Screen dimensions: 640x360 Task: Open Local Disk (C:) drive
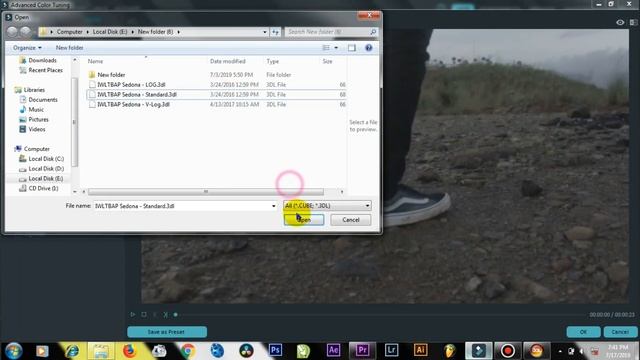46,159
